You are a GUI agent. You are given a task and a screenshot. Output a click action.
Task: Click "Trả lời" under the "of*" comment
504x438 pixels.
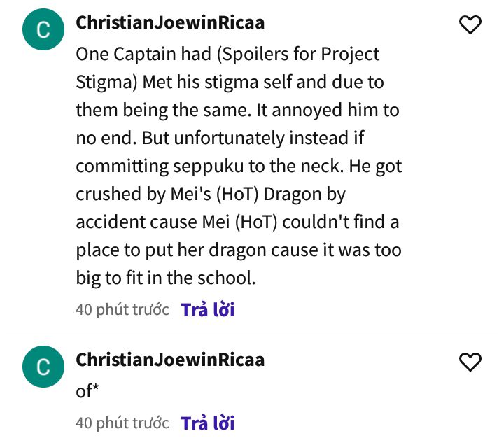[x=208, y=422]
